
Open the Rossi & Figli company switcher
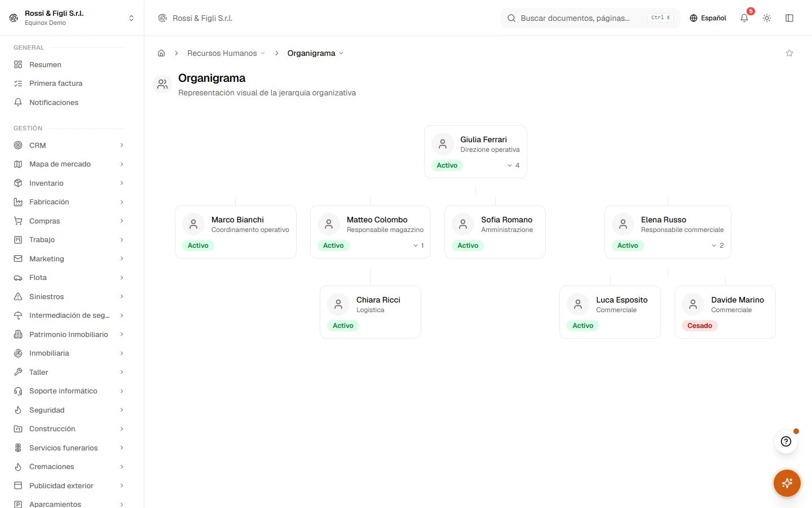point(72,18)
